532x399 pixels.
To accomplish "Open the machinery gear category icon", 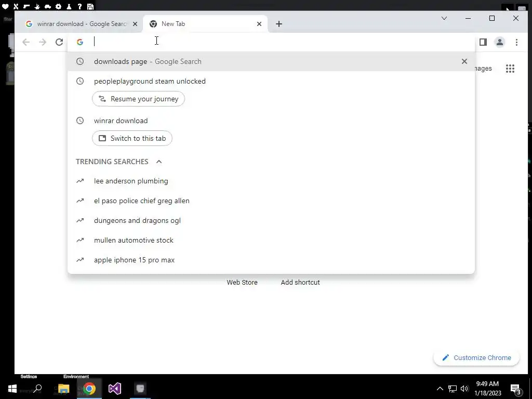I will click(58, 6).
